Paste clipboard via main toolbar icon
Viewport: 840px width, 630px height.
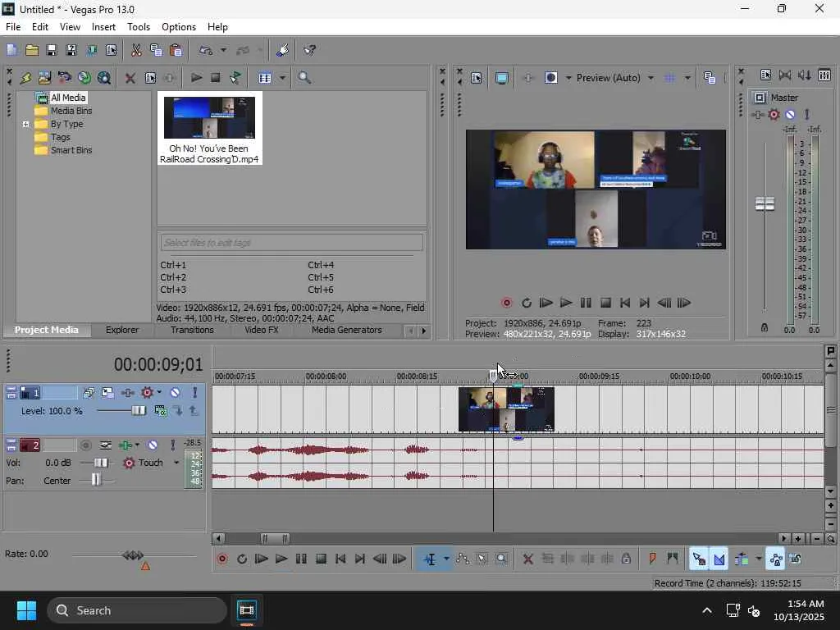(x=176, y=50)
